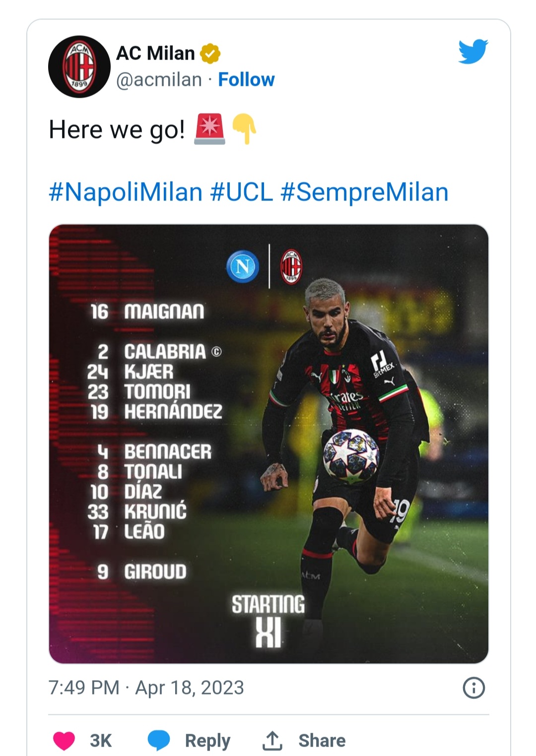Screen dimensions: 536x756
Task: Click the Napoli crest in the image
Action: click(x=243, y=266)
